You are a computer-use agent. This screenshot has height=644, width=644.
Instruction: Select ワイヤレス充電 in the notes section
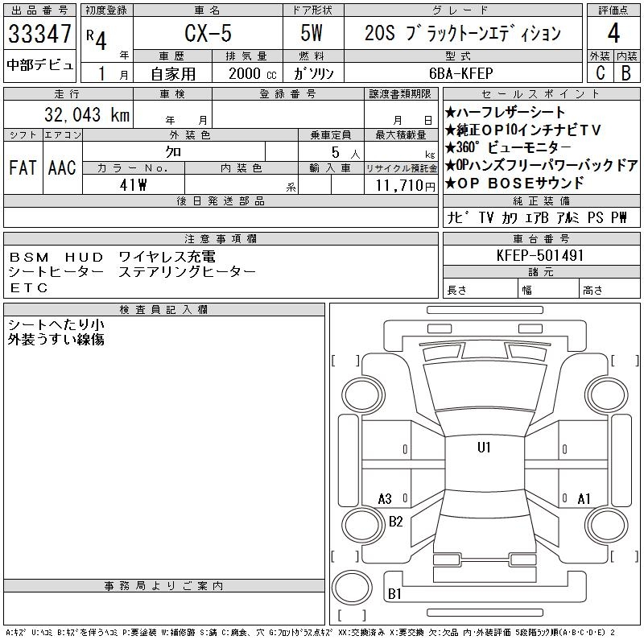click(x=167, y=257)
